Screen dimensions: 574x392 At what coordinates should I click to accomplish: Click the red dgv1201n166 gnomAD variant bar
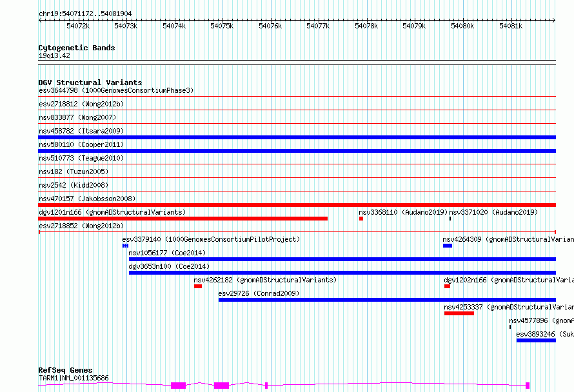pos(183,219)
